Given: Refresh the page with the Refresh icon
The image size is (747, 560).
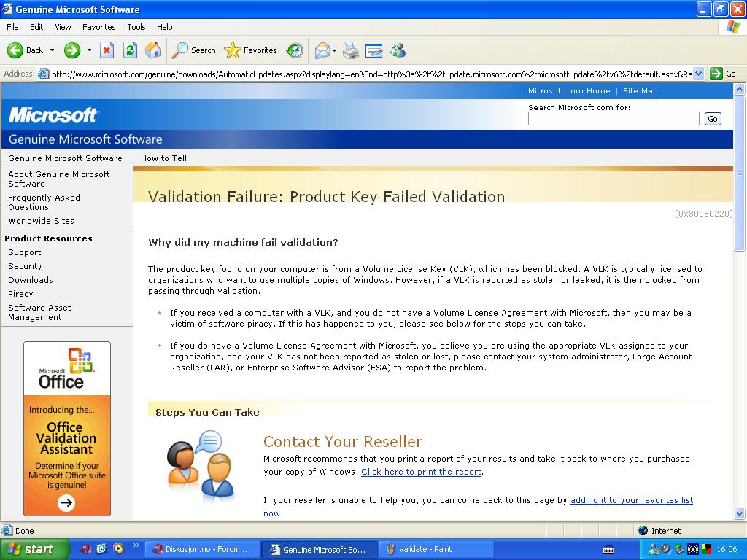Looking at the screenshot, I should tap(130, 50).
